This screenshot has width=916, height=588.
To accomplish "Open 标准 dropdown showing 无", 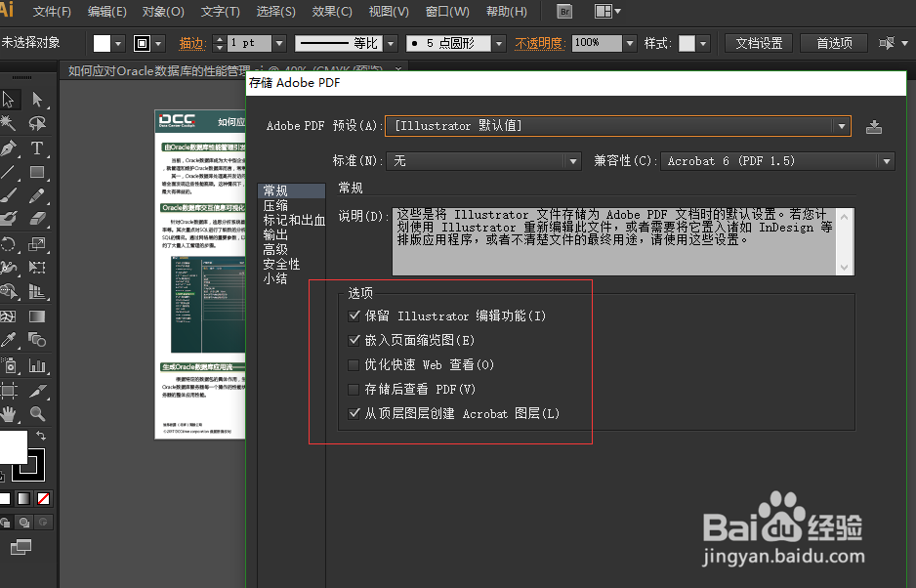I will [x=483, y=161].
